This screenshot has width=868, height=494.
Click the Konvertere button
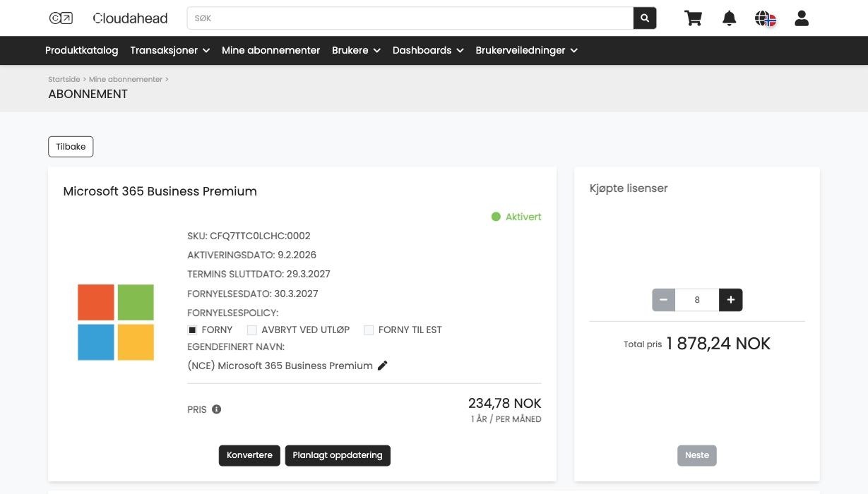coord(249,455)
